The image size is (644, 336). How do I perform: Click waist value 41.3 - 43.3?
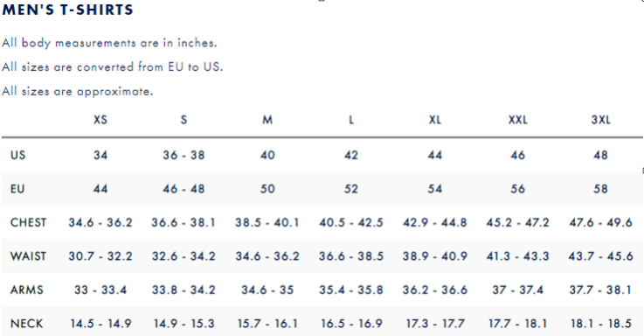pyautogui.click(x=517, y=256)
